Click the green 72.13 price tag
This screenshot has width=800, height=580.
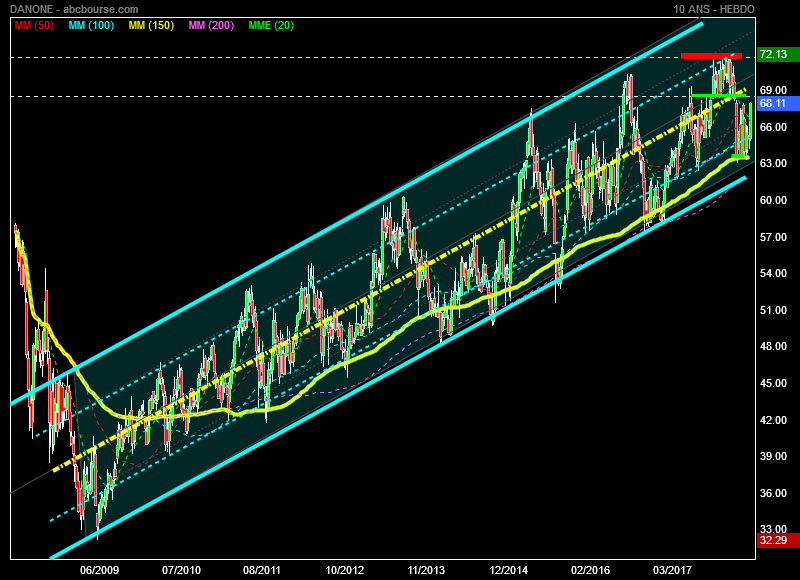point(778,54)
